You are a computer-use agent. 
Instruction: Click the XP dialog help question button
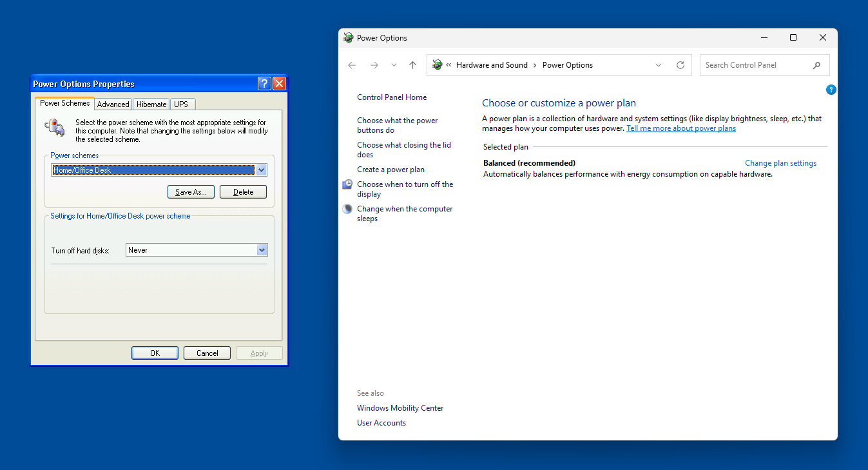(264, 84)
